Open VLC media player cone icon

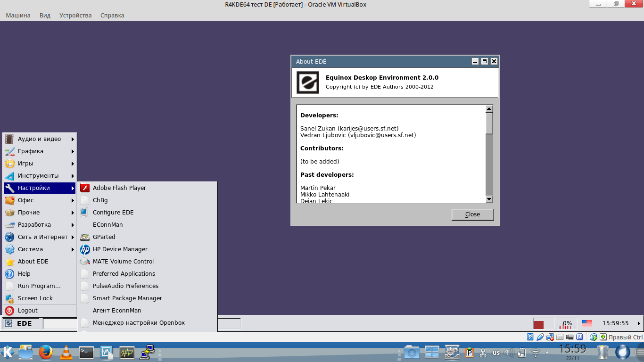[66, 352]
